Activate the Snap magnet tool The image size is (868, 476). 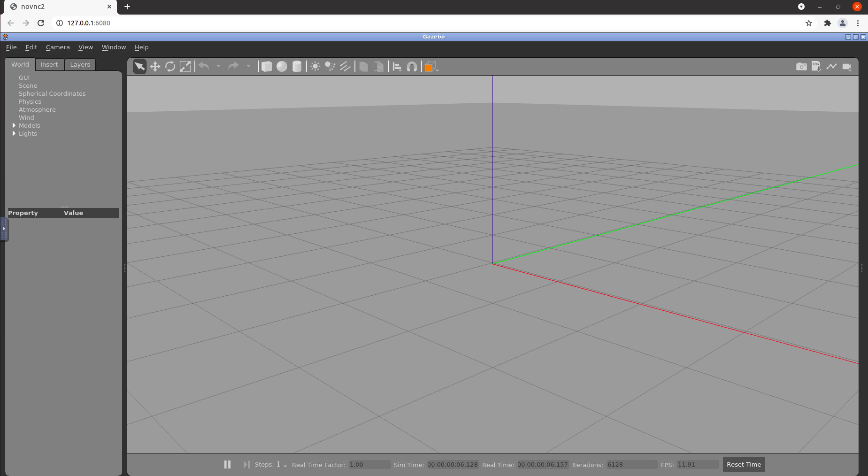(x=412, y=67)
